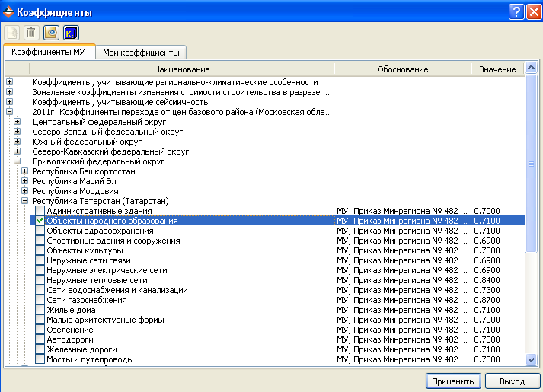543x392 pixels.
Task: Click the new document toolbar icon
Action: (11, 32)
